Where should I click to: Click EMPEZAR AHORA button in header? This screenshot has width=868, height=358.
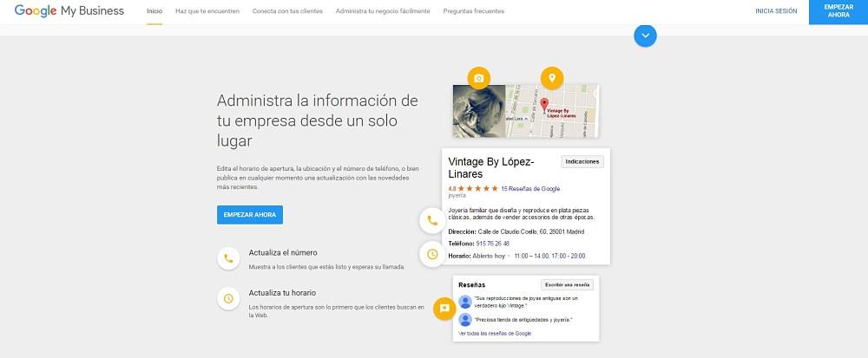838,11
